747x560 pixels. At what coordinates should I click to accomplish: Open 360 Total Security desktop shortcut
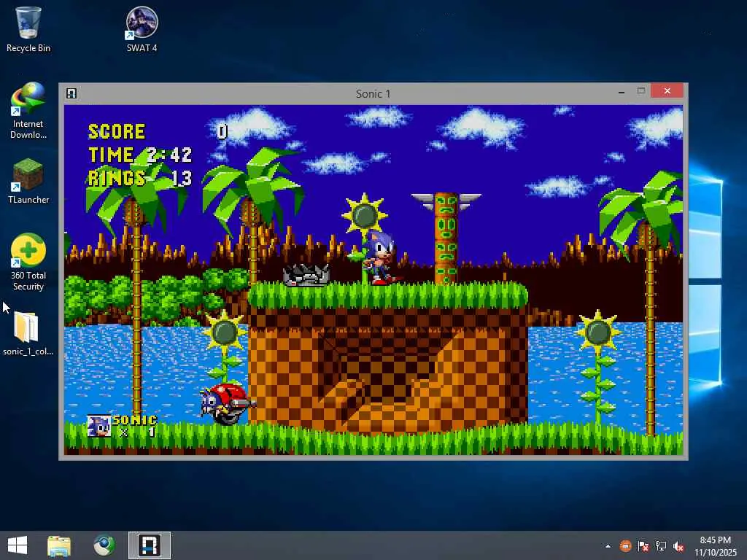tap(28, 262)
